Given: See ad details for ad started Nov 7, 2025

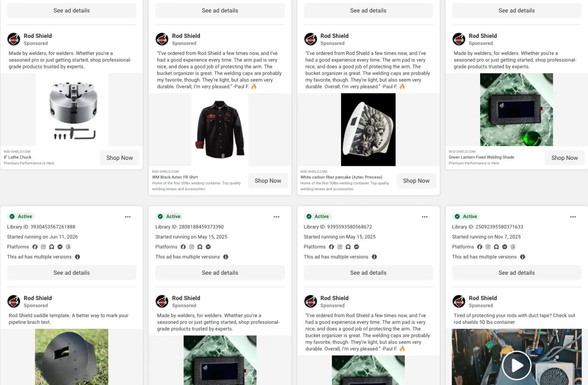Looking at the screenshot, I should tap(517, 273).
